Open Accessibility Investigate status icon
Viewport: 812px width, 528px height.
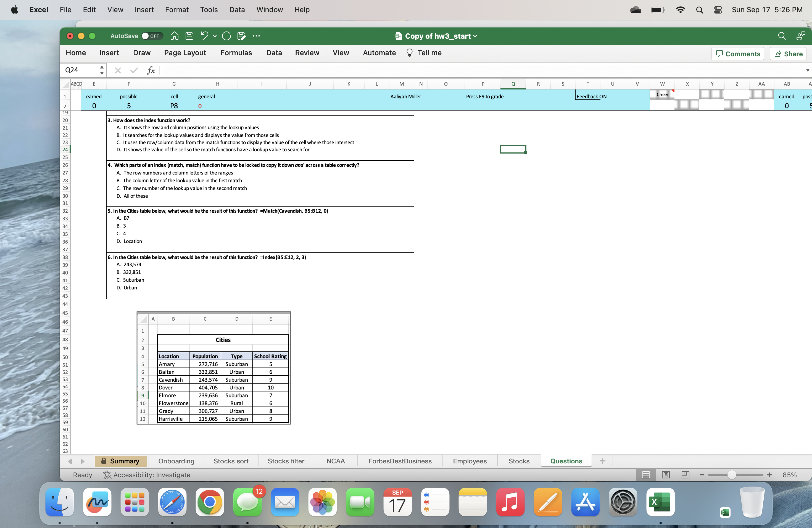pyautogui.click(x=107, y=475)
